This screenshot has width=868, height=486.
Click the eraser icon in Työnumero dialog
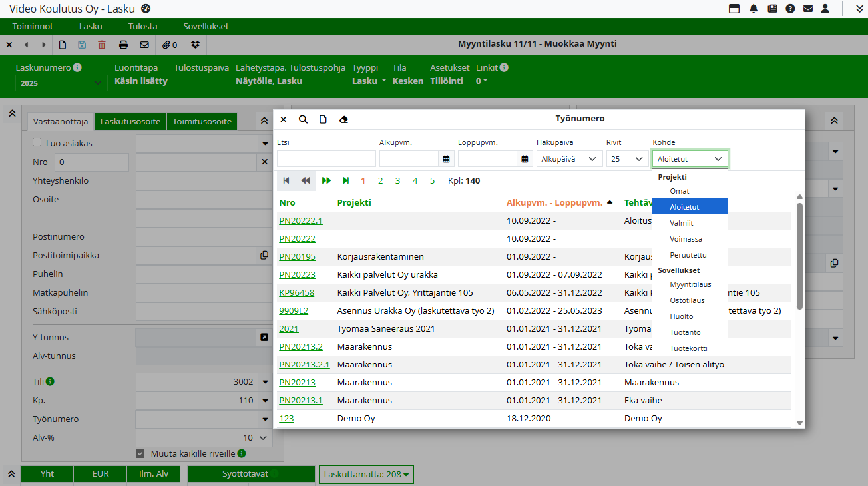343,119
